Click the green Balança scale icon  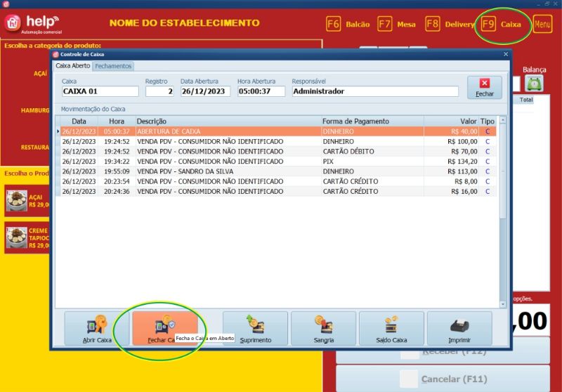coord(535,83)
